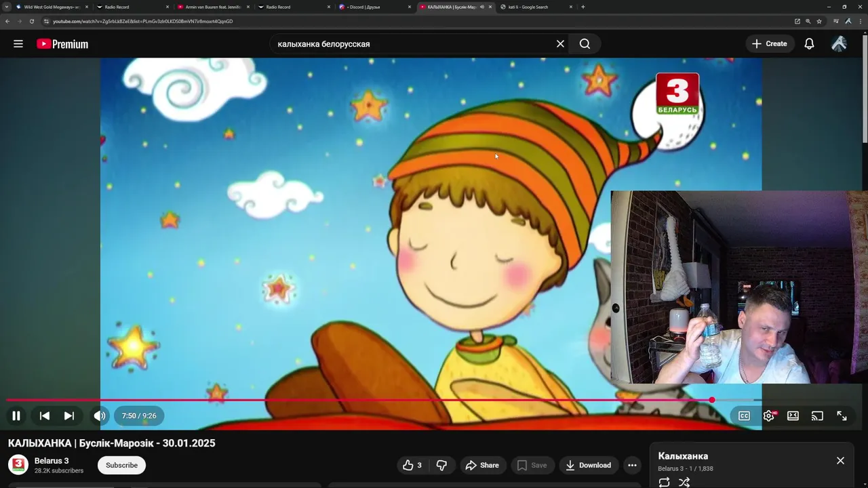Open Belarus 3 channel name link
This screenshot has width=868, height=488.
click(x=52, y=461)
